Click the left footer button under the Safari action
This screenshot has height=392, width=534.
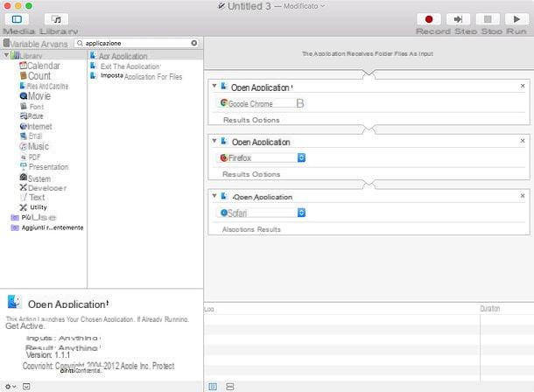click(x=238, y=229)
